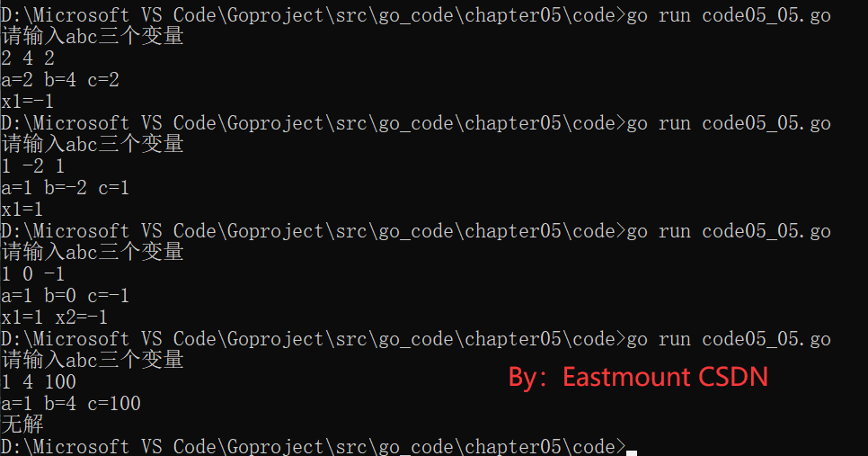Image resolution: width=868 pixels, height=456 pixels.
Task: Click the input line "2 4 2"
Action: tap(28, 58)
